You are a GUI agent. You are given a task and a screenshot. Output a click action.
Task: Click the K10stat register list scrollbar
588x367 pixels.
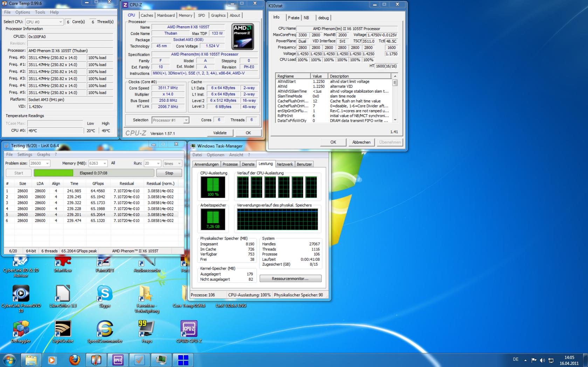(395, 98)
